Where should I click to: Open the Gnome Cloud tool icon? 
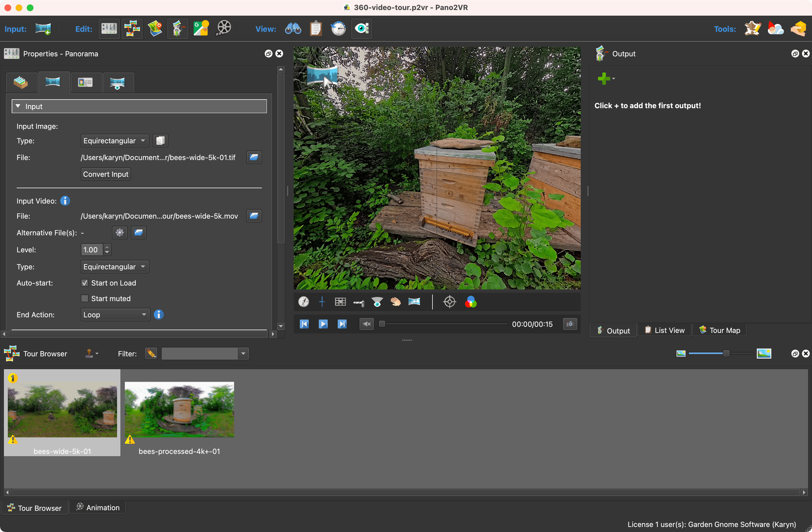coord(775,29)
